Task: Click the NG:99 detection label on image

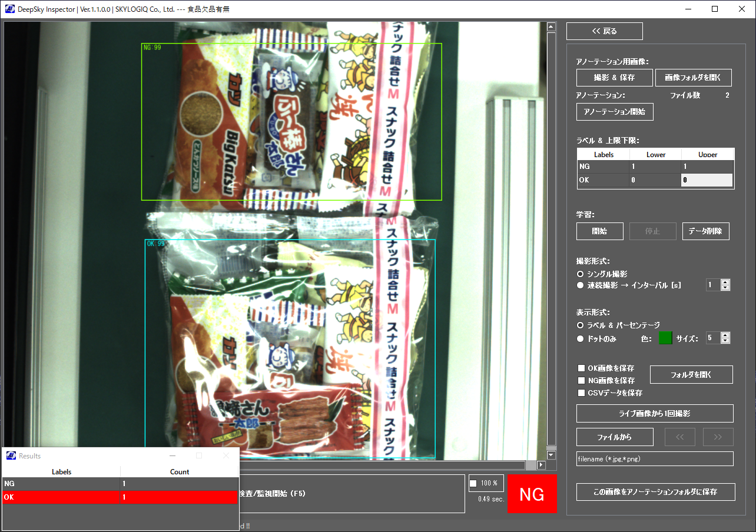Action: (x=152, y=48)
